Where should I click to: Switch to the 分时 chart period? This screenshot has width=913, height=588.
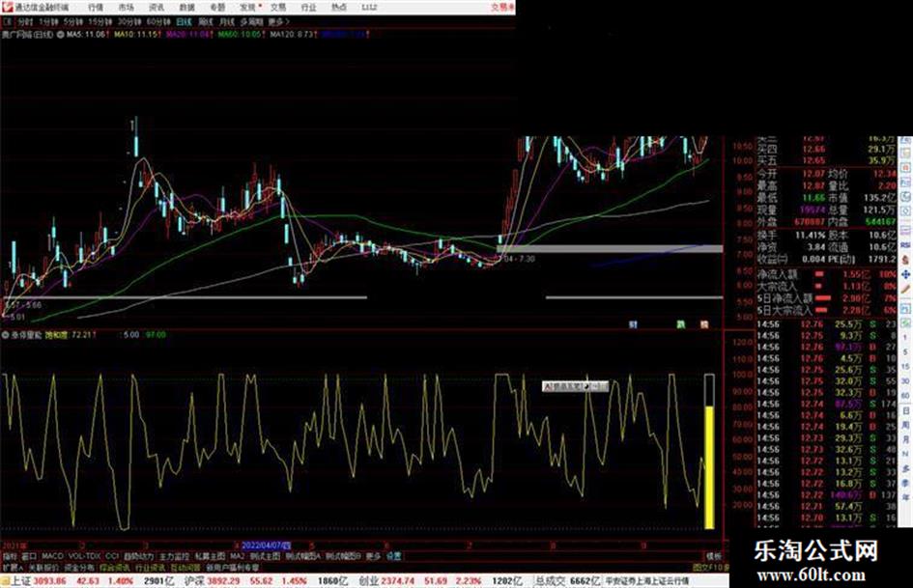pos(25,22)
